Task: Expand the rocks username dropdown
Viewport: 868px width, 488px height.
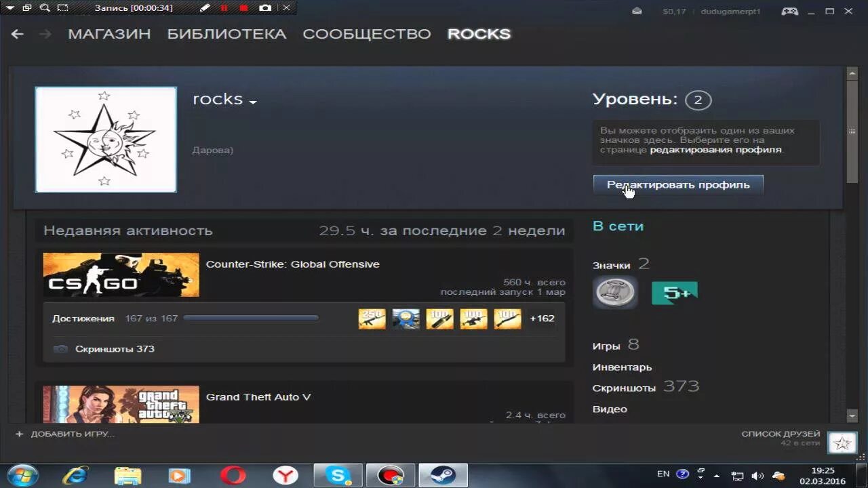Action: click(253, 102)
